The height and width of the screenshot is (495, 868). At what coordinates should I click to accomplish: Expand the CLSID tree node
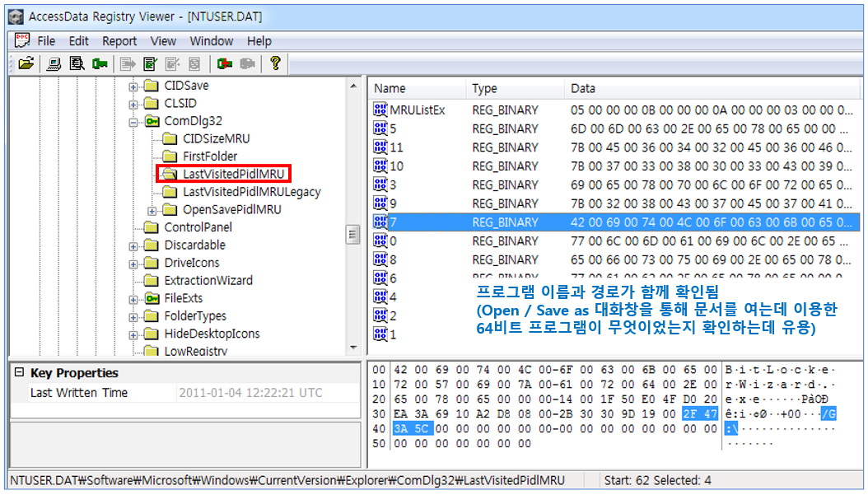coord(133,104)
